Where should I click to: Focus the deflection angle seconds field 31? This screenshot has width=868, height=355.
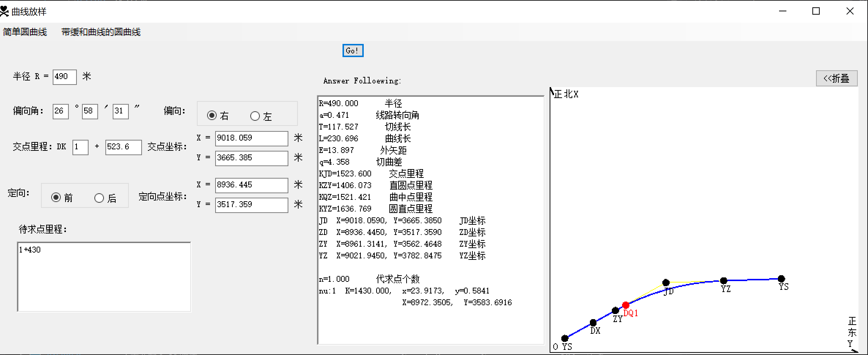pyautogui.click(x=121, y=111)
